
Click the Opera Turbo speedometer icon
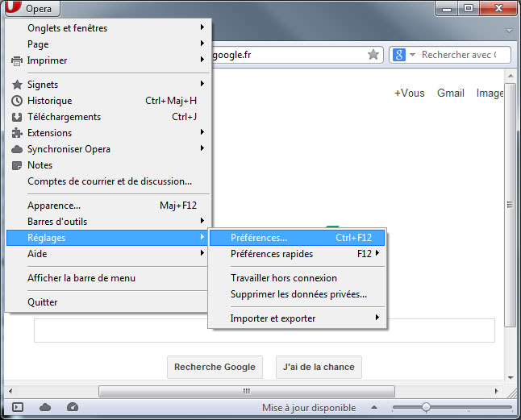pos(73,407)
